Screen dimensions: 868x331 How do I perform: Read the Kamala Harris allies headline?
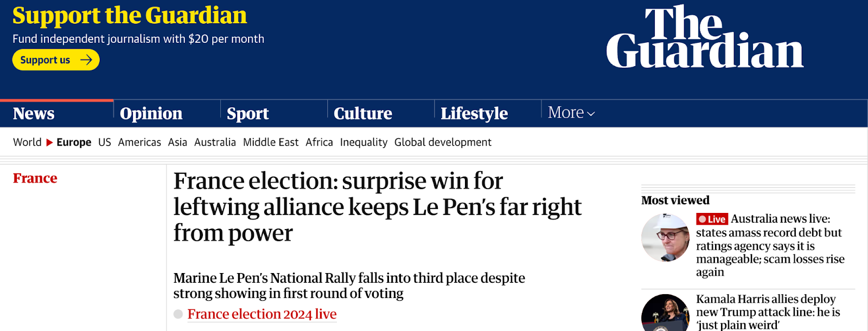pos(768,312)
